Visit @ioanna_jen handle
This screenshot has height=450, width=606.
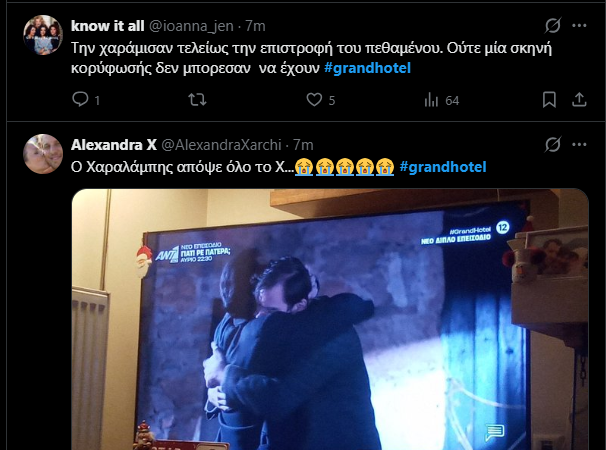click(x=191, y=26)
